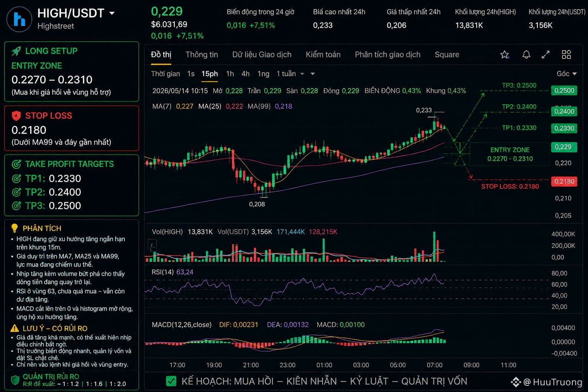Click the Vol(HIGH) indicator label
The width and height of the screenshot is (588, 392).
coord(167,232)
